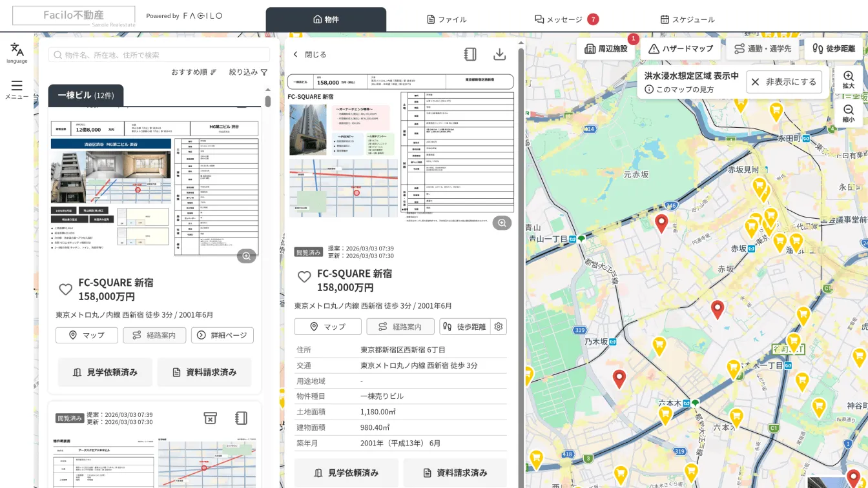Open the スケジュール tab

[687, 19]
